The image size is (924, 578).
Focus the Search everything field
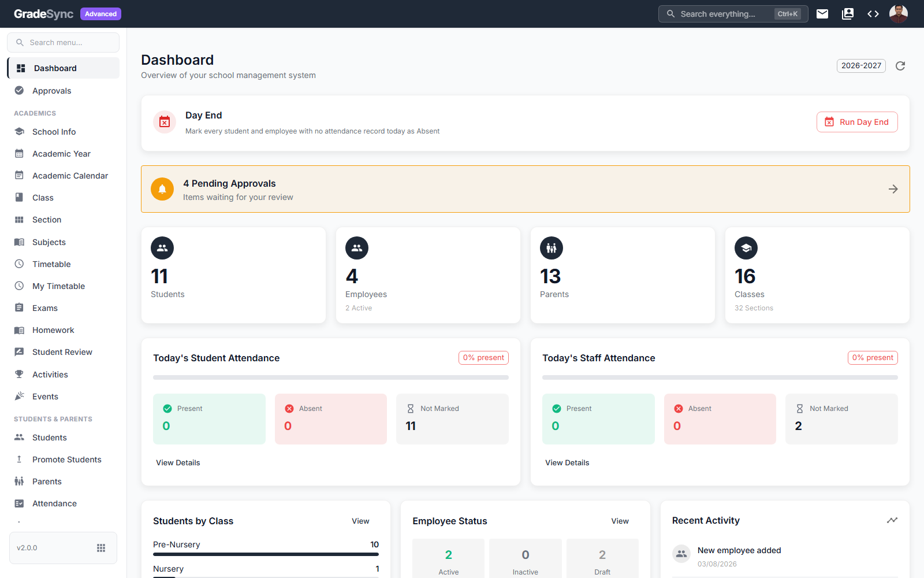click(733, 14)
